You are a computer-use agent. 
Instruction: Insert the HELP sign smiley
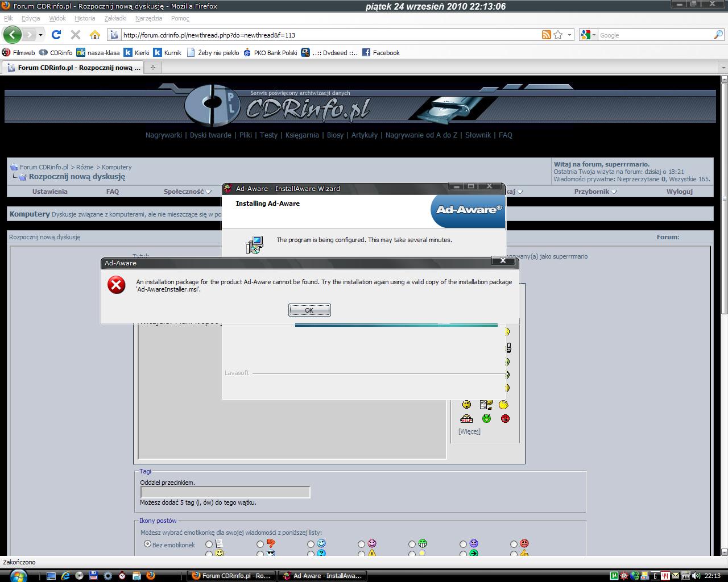coord(466,419)
